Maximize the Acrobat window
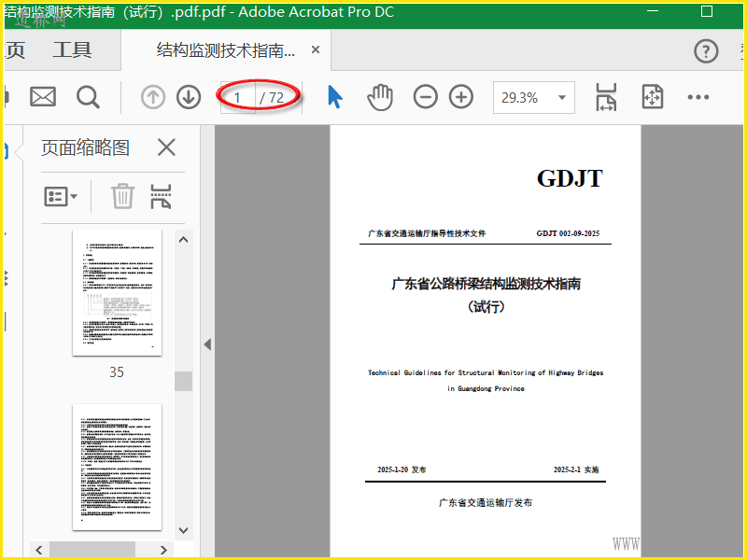Image resolution: width=747 pixels, height=560 pixels. pos(707,11)
